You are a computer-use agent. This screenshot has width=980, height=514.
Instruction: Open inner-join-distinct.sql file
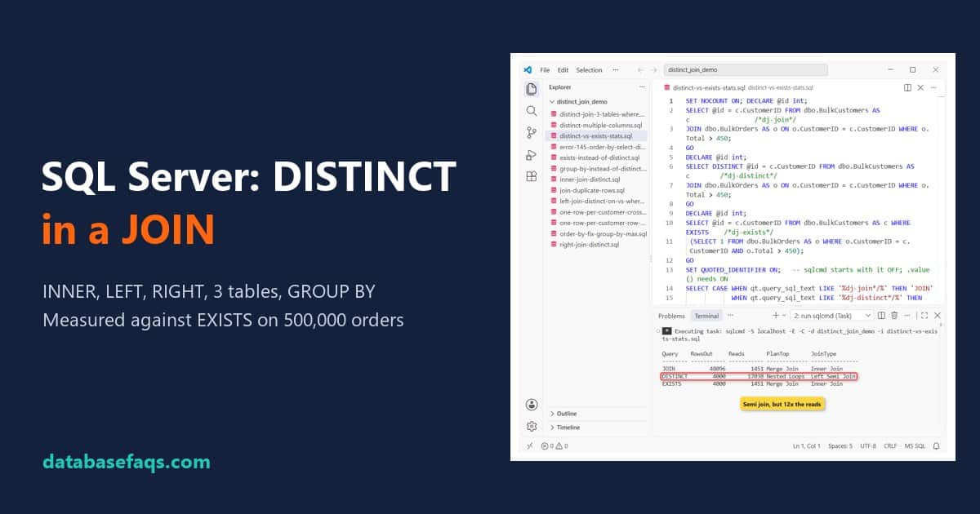598,179
